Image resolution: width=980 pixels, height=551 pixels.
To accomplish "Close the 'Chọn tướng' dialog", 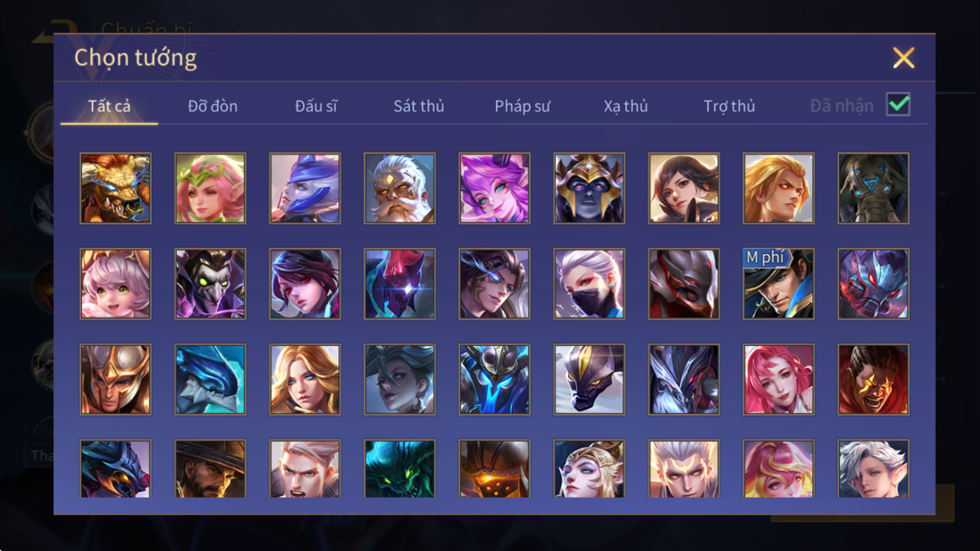I will (x=903, y=58).
